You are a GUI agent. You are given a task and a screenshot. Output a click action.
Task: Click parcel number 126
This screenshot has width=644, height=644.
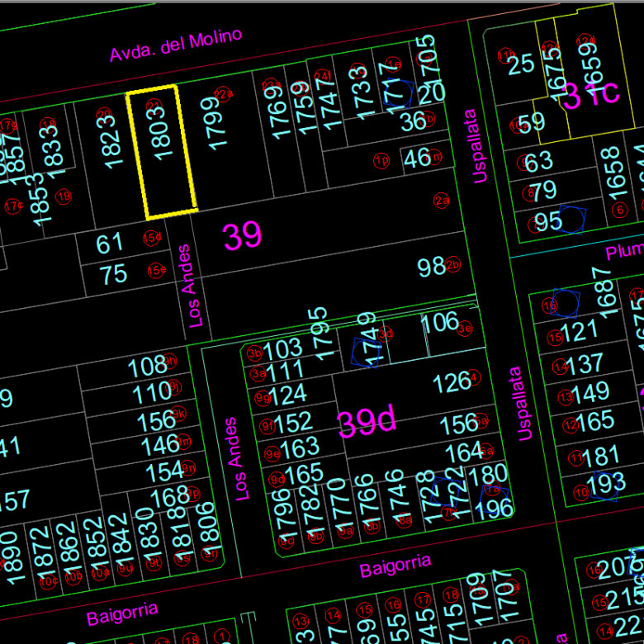[452, 383]
